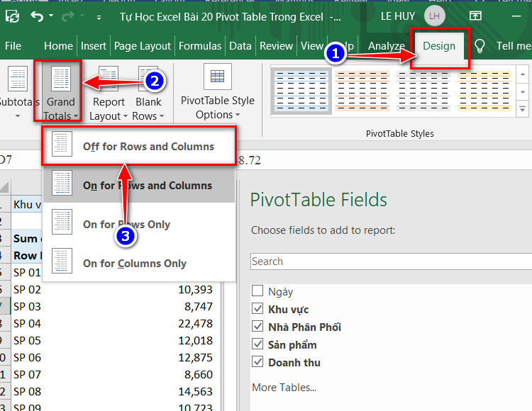Click the value 14,563

[x=196, y=391]
